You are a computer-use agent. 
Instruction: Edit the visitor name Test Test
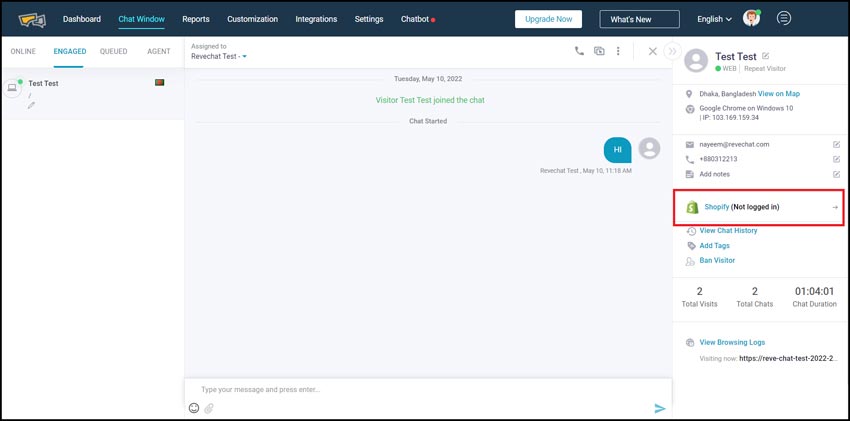click(766, 56)
